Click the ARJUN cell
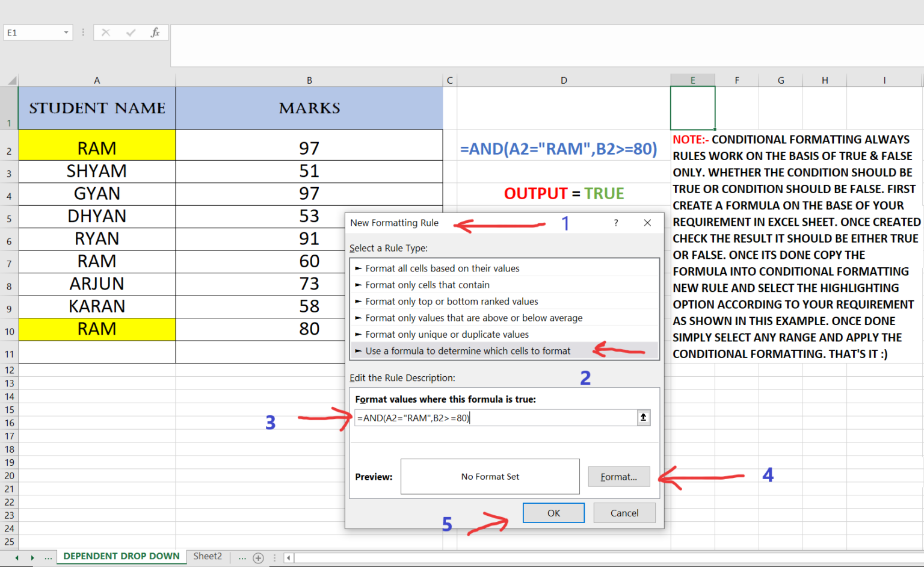 (x=97, y=284)
